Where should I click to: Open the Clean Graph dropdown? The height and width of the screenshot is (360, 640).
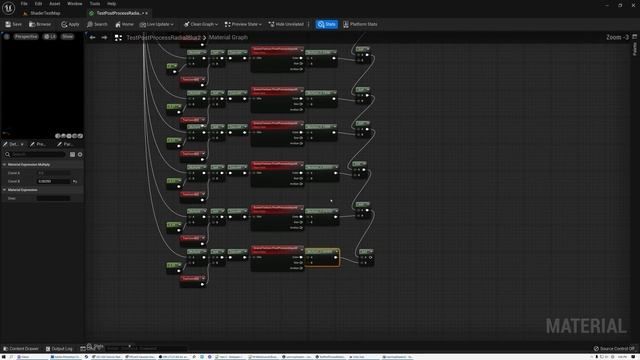click(200, 24)
